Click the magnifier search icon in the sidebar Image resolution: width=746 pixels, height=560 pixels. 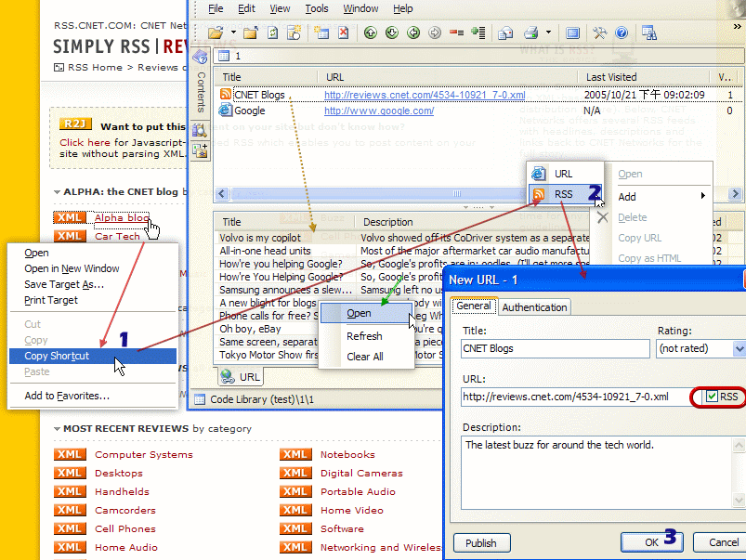pos(200,130)
